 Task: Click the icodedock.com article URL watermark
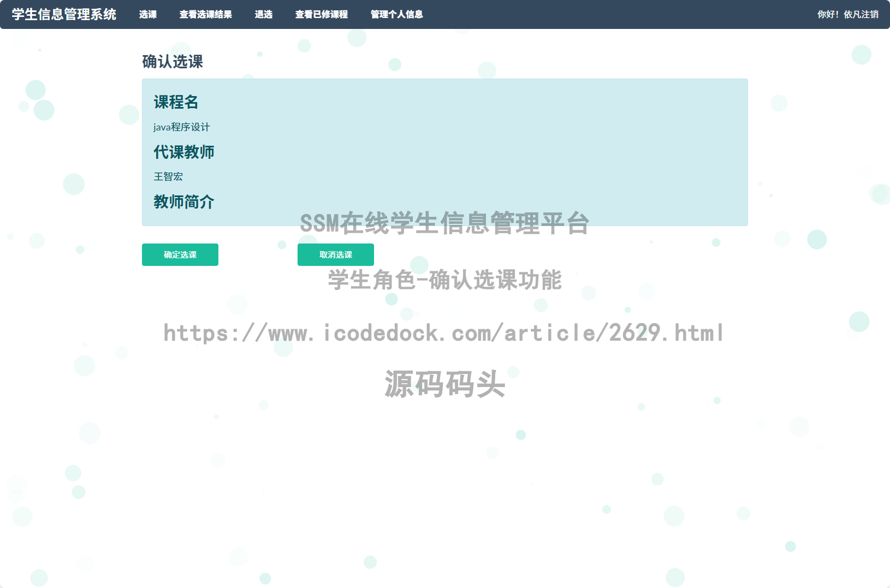(443, 333)
